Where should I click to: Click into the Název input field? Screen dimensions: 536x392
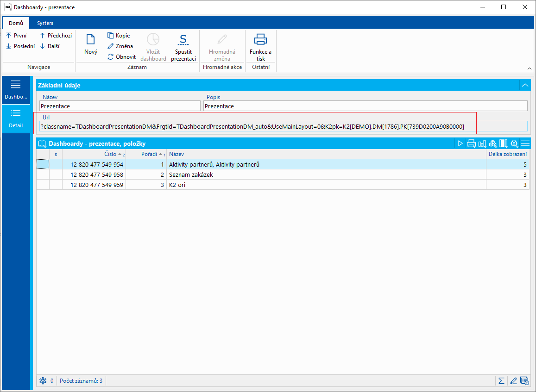(120, 106)
